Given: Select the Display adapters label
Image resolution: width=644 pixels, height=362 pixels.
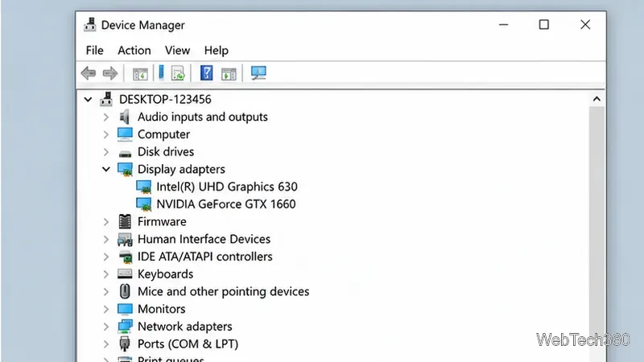Looking at the screenshot, I should pyautogui.click(x=181, y=170).
